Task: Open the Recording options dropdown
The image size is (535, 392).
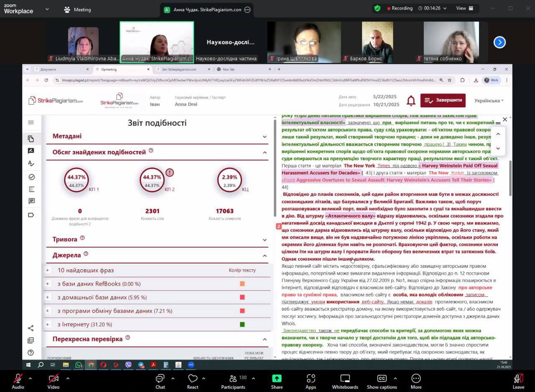Action: tap(444, 8)
